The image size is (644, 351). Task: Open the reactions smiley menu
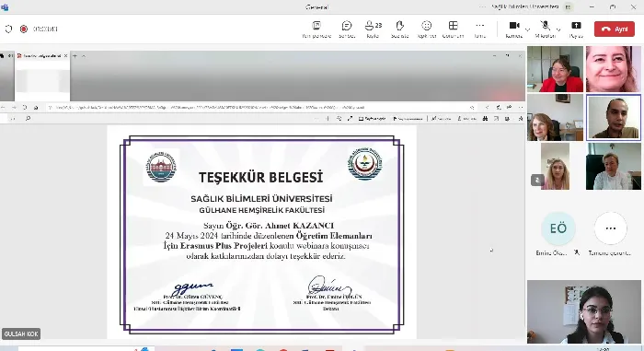pos(426,26)
